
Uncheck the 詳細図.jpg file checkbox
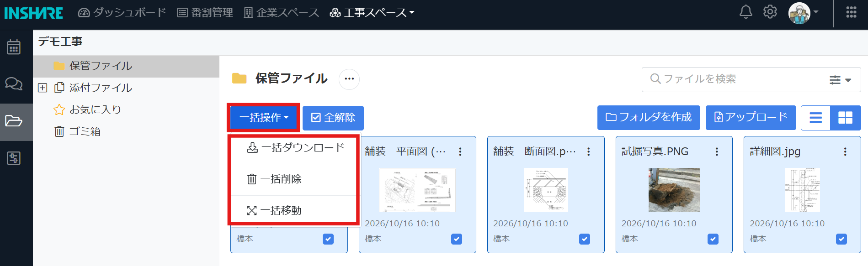(841, 239)
